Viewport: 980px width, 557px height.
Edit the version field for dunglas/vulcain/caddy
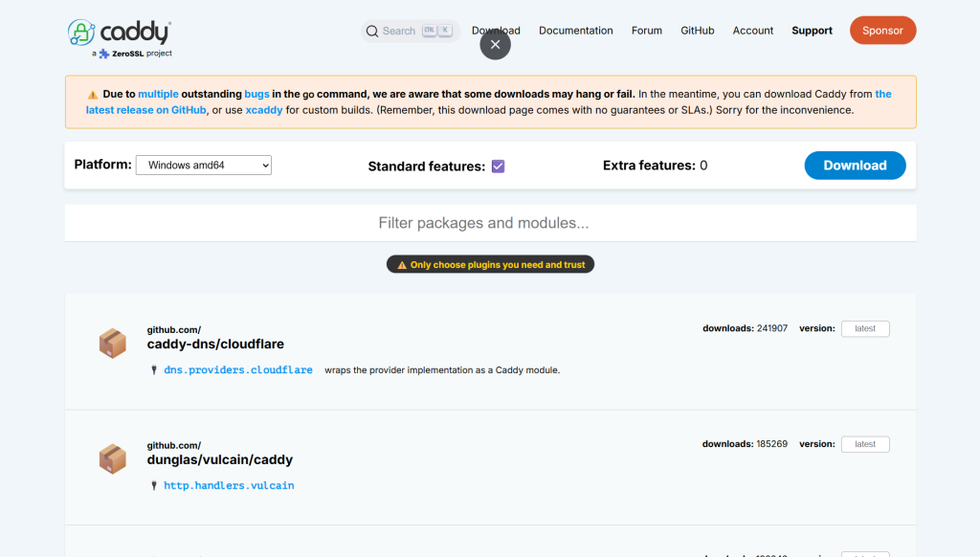865,444
